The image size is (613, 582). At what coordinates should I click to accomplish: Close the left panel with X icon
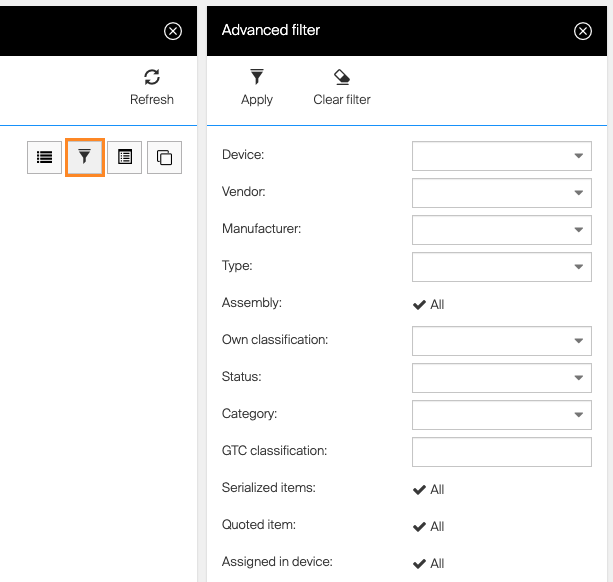coord(173,31)
